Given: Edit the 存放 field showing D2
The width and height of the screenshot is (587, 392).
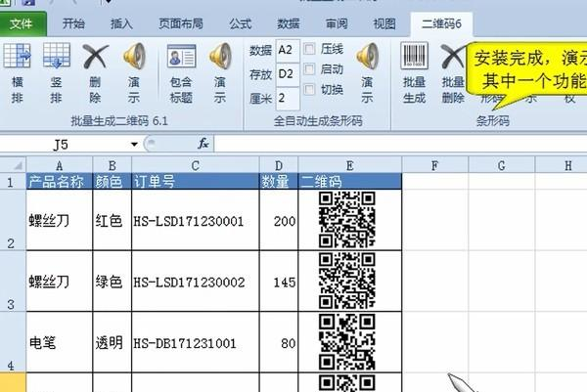Looking at the screenshot, I should point(288,74).
